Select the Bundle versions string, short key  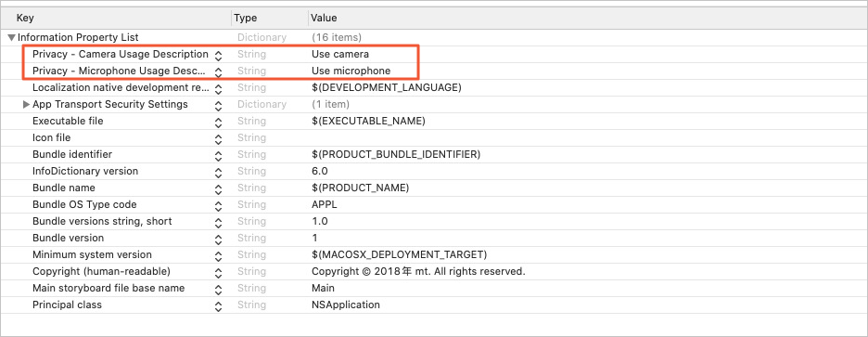(102, 221)
